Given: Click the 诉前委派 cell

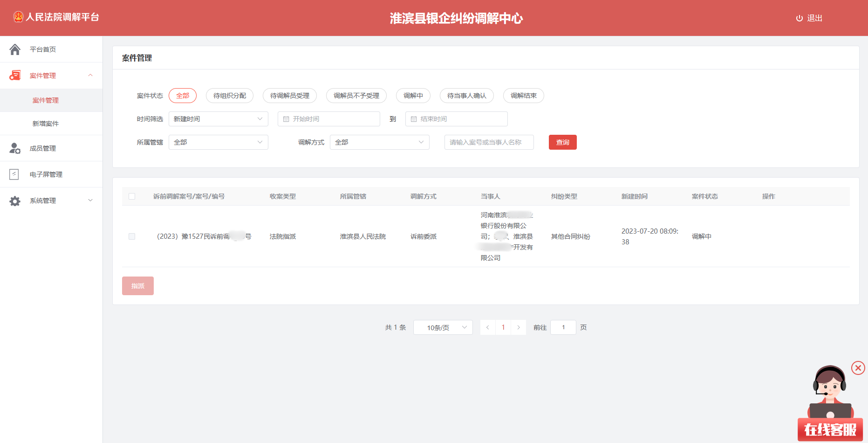Looking at the screenshot, I should (x=424, y=236).
